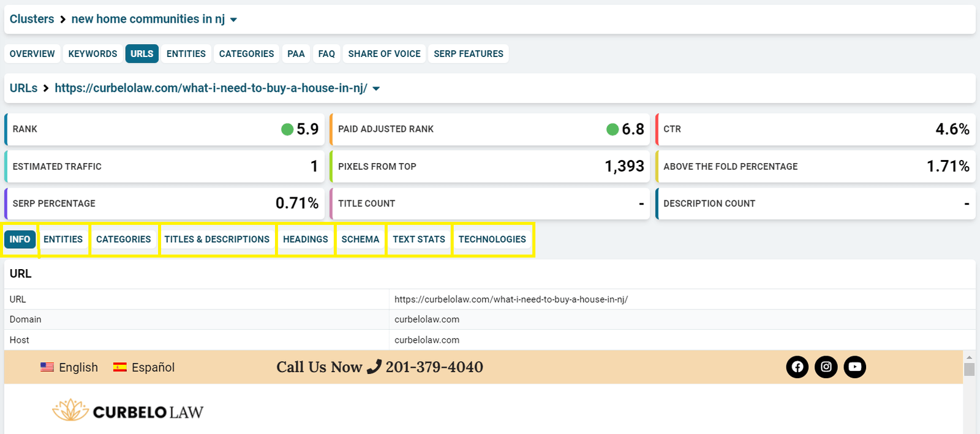
Task: Select the US flag English language option
Action: pyautogui.click(x=69, y=367)
